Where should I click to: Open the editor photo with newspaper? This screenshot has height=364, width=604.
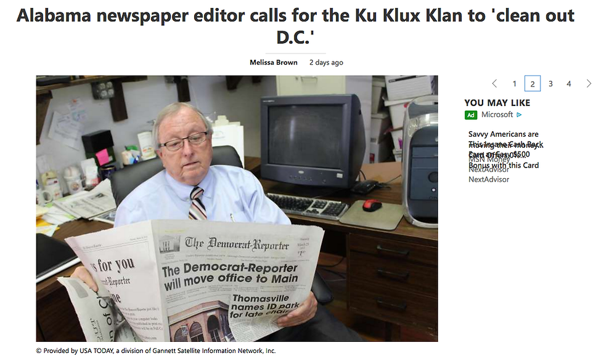(237, 208)
